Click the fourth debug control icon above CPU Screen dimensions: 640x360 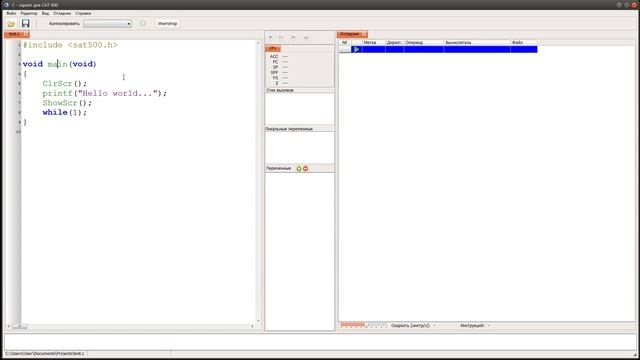click(306, 37)
